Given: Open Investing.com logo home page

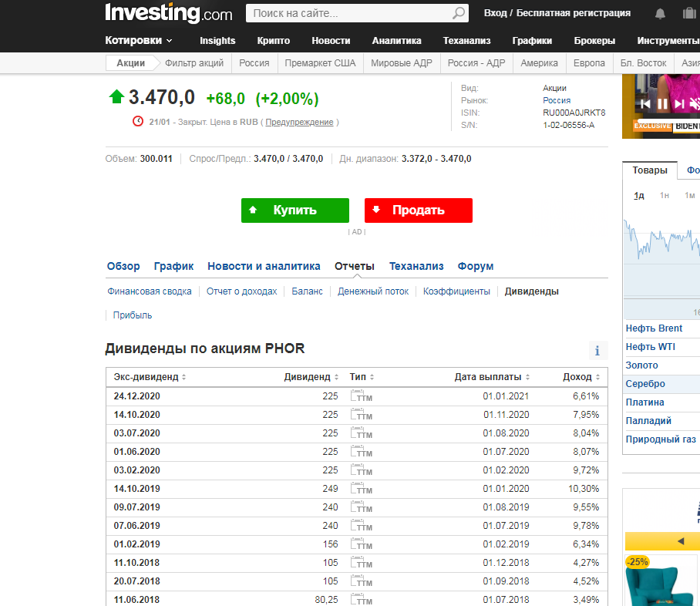Looking at the screenshot, I should [x=168, y=13].
